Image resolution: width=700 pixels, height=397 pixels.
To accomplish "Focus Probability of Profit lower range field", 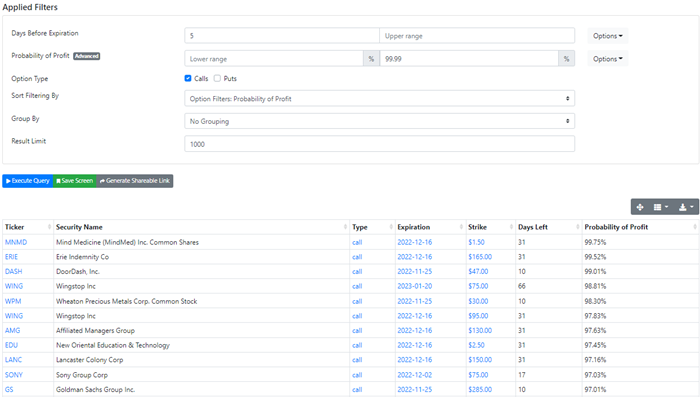I will pos(274,59).
